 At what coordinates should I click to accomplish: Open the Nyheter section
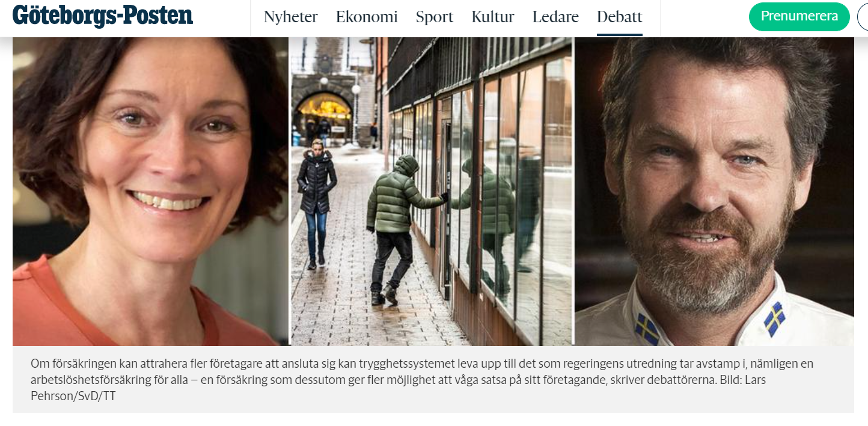pos(291,17)
